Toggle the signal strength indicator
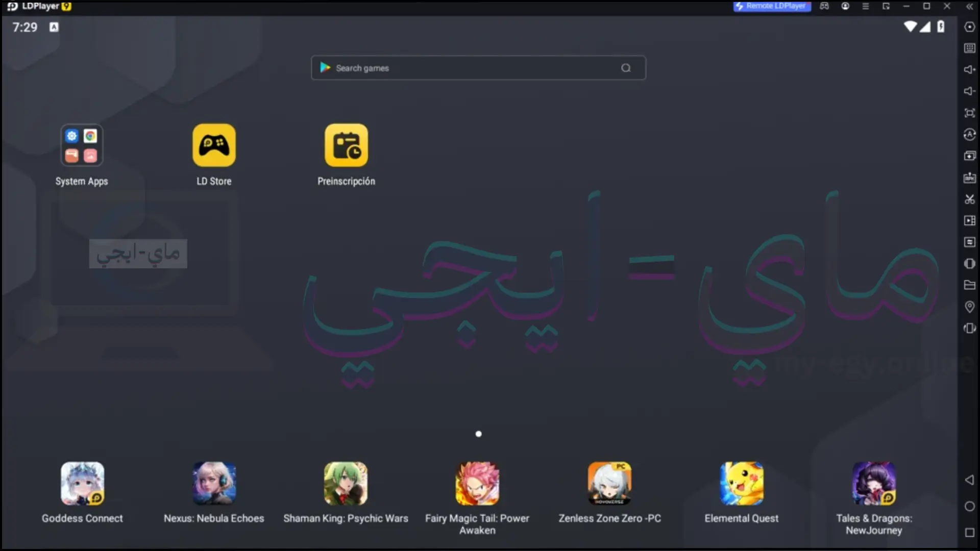The image size is (980, 551). click(925, 27)
